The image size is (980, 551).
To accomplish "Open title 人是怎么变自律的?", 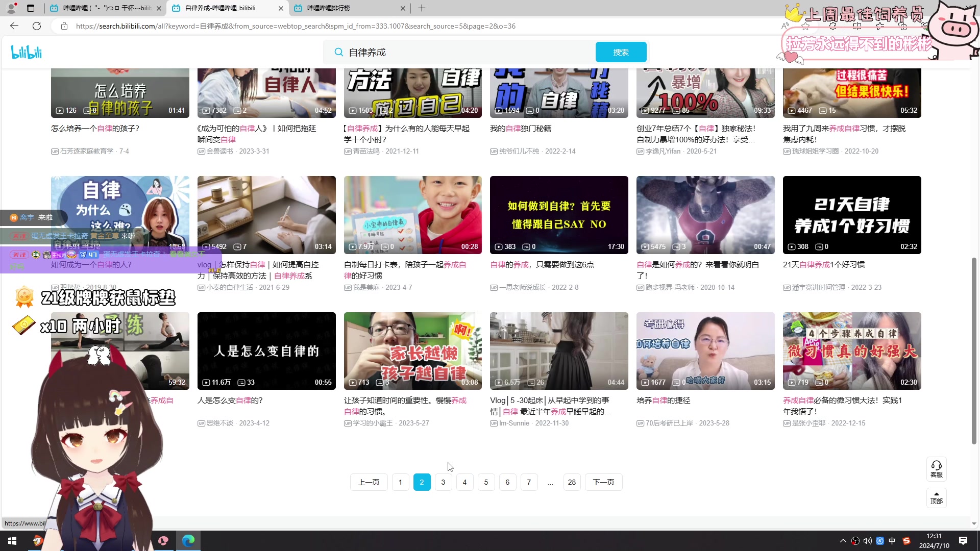I will 230,400.
